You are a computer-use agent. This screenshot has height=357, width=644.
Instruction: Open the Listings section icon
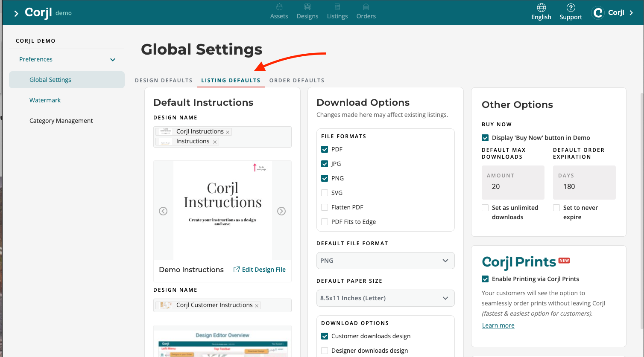click(337, 7)
